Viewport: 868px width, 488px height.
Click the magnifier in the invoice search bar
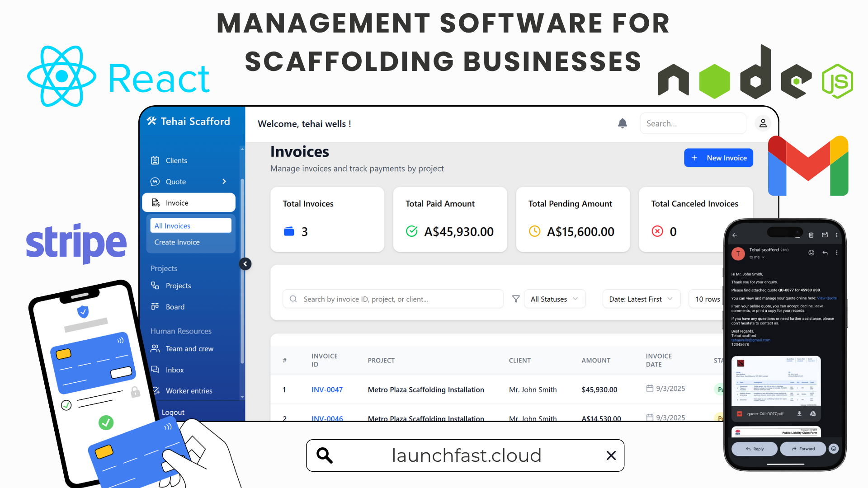coord(293,299)
